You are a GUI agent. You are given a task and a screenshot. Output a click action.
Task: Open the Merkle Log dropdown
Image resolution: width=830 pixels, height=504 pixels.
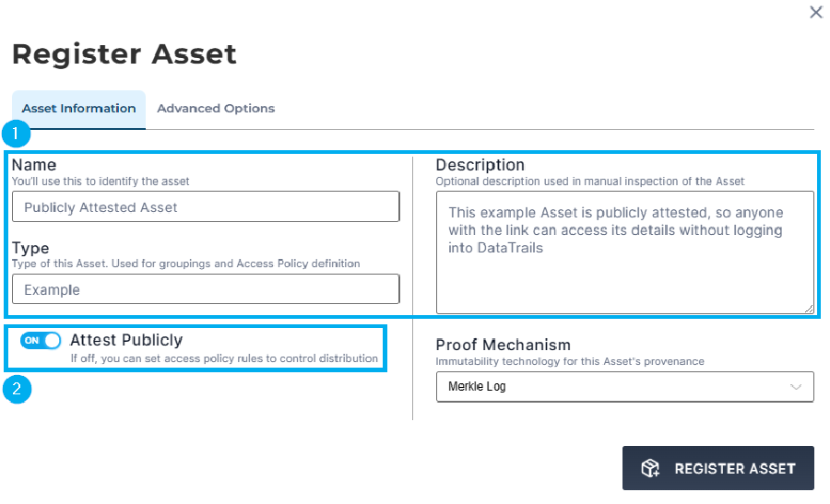click(x=624, y=387)
